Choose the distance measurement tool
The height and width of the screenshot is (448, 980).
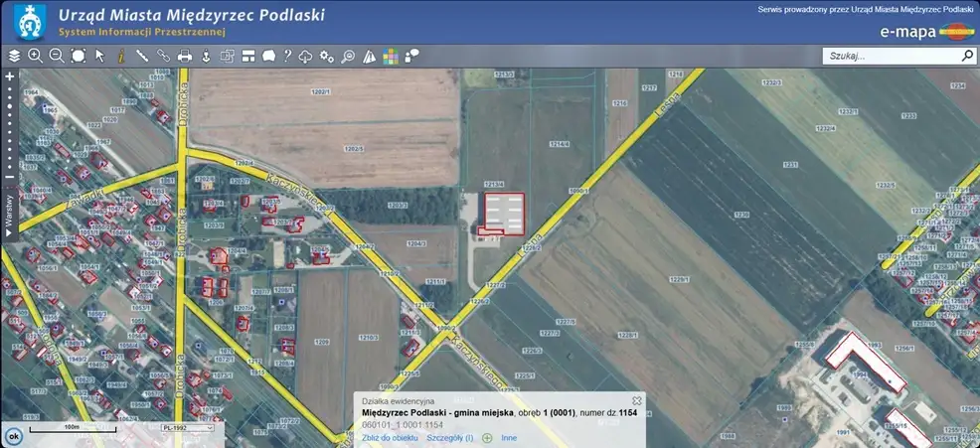click(142, 57)
